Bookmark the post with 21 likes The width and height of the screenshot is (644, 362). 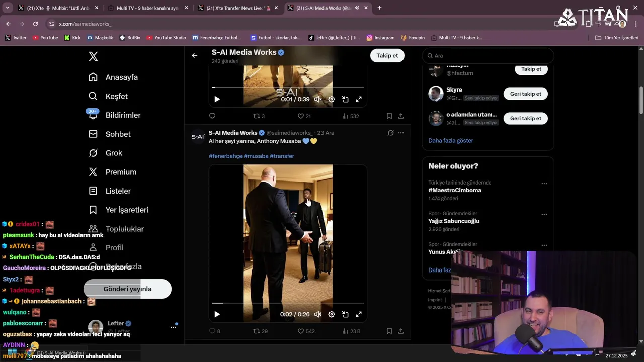389,116
